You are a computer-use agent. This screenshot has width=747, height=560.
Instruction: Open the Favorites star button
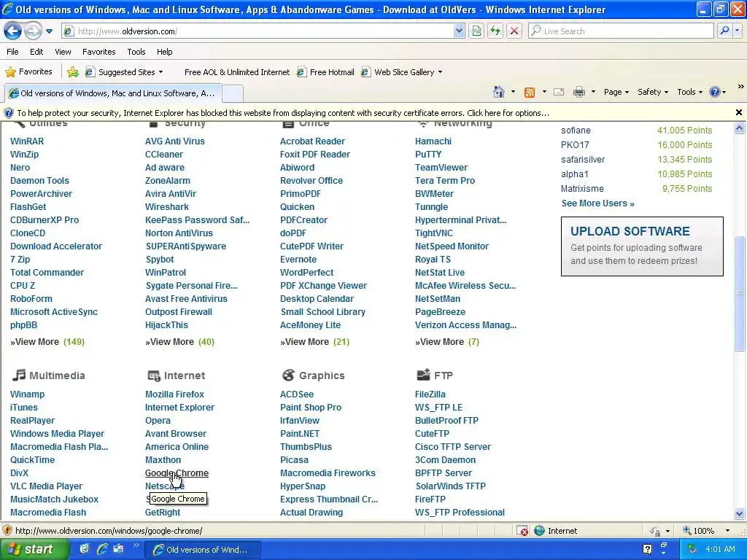[28, 72]
